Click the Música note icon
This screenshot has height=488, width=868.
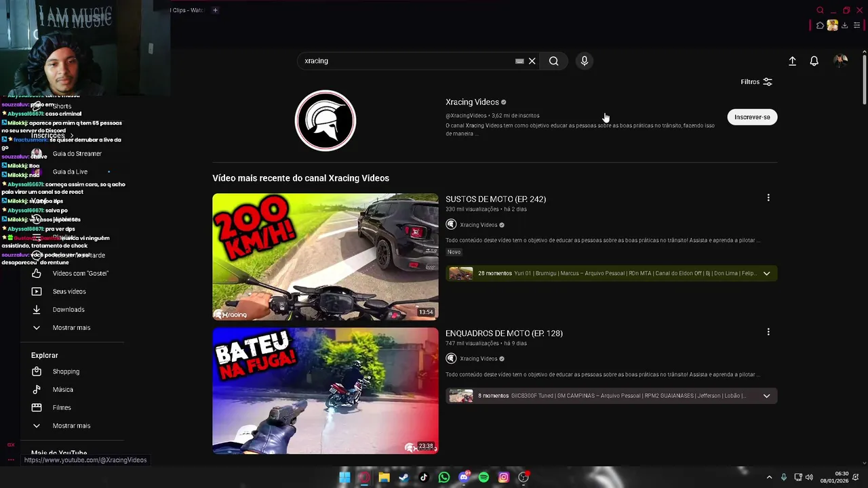point(37,390)
